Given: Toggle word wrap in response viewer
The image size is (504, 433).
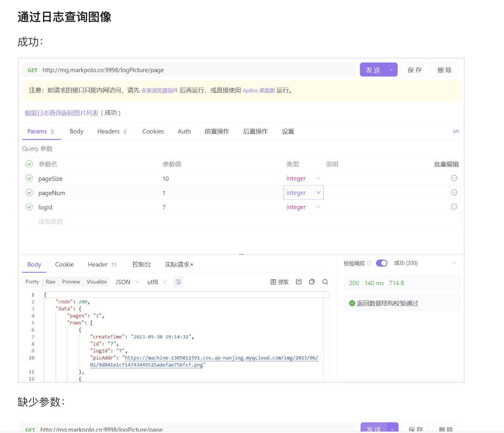Looking at the screenshot, I should pos(178,282).
